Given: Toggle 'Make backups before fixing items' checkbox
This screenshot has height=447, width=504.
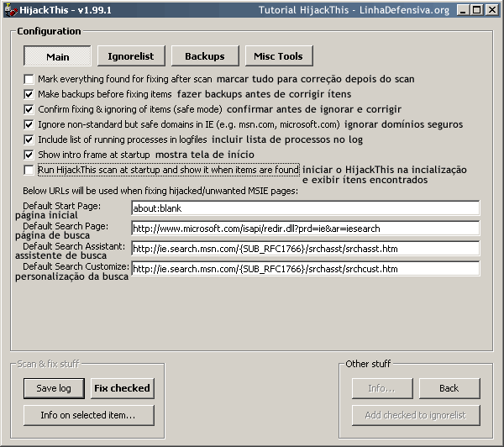Looking at the screenshot, I should click(29, 94).
